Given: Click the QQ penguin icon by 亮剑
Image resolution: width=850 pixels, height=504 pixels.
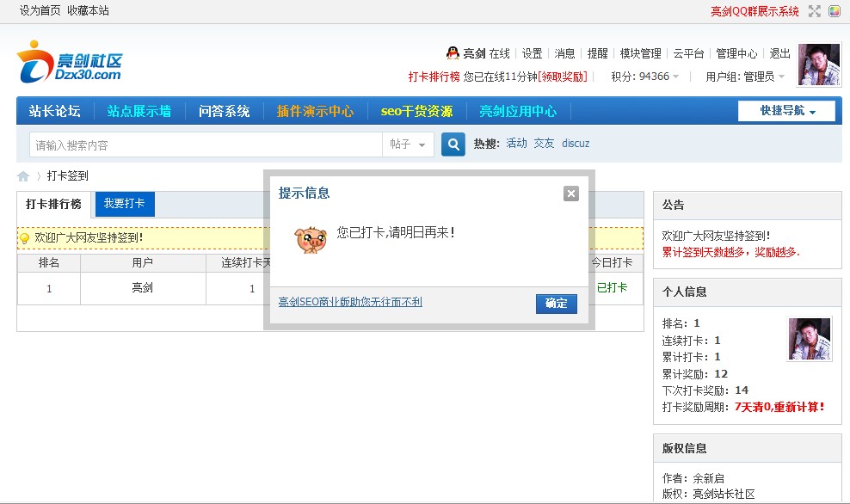Looking at the screenshot, I should [453, 52].
